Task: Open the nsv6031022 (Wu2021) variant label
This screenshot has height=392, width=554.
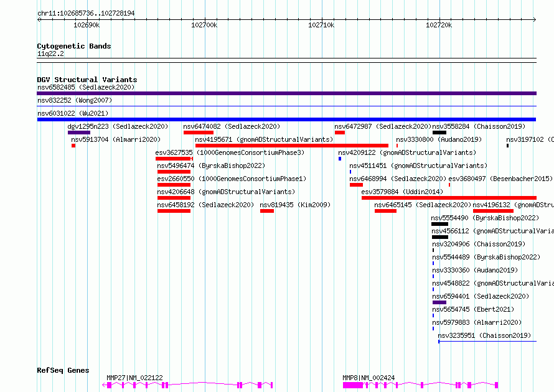Action: 73,113
